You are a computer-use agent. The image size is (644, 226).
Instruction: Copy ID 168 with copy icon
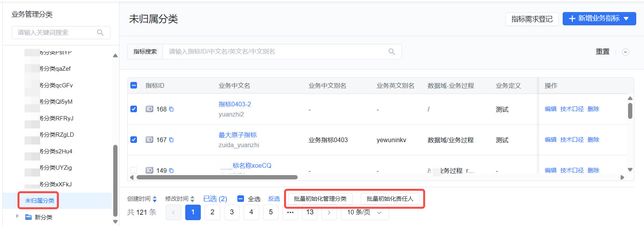pyautogui.click(x=171, y=110)
